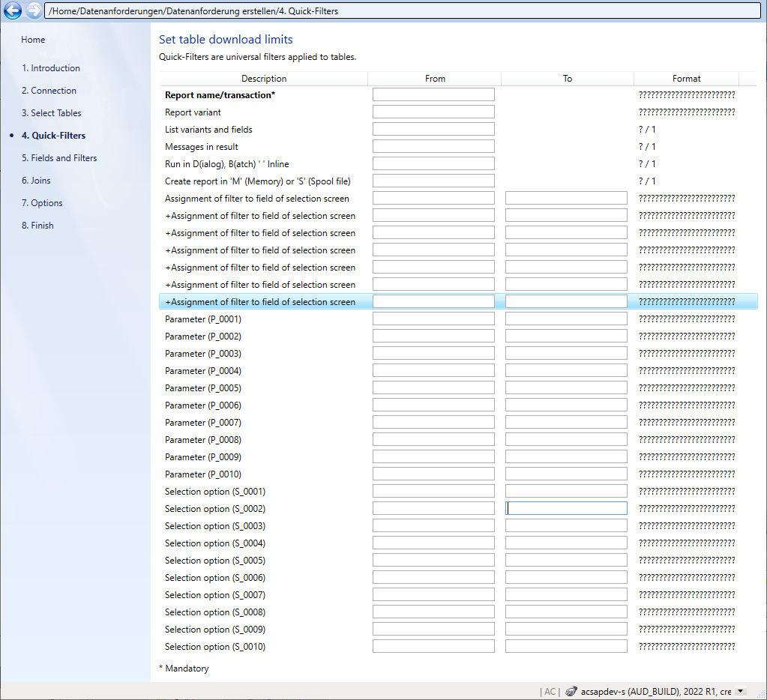Focus From field for Parameter (P_0005)

click(433, 387)
